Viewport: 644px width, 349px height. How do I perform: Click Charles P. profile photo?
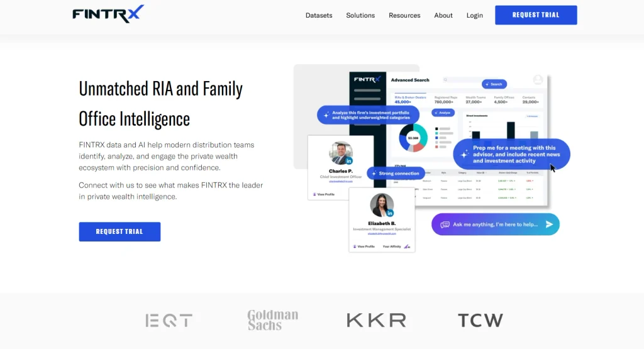(x=340, y=153)
